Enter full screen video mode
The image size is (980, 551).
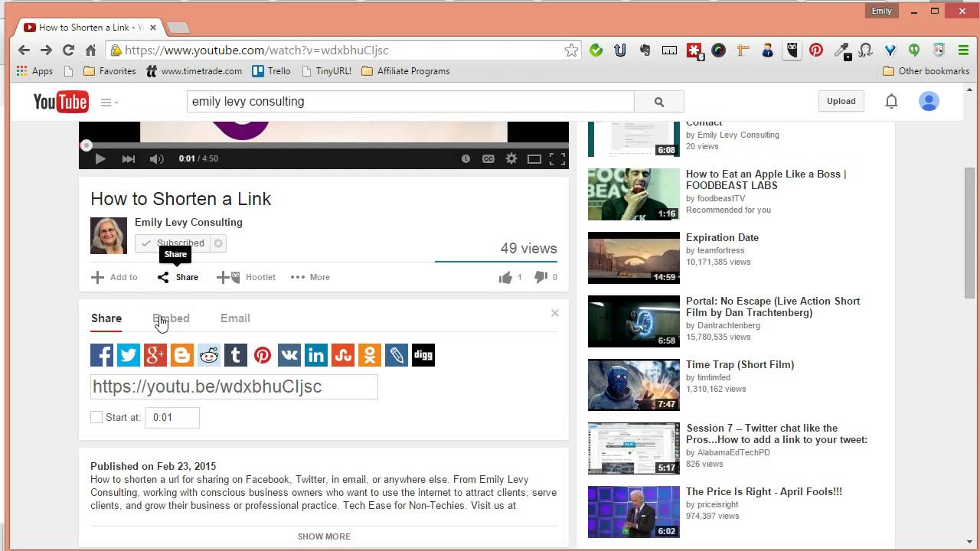557,158
